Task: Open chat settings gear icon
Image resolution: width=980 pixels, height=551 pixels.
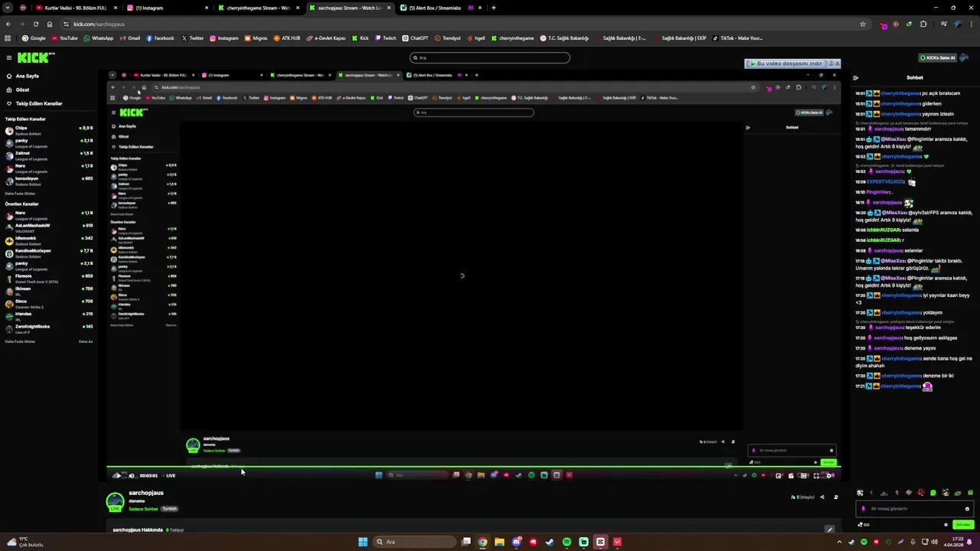Action: 946,525
